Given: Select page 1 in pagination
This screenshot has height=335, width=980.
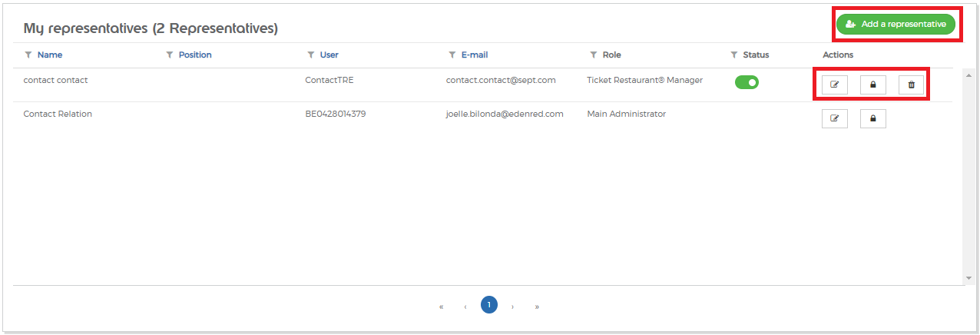Looking at the screenshot, I should pyautogui.click(x=489, y=305).
